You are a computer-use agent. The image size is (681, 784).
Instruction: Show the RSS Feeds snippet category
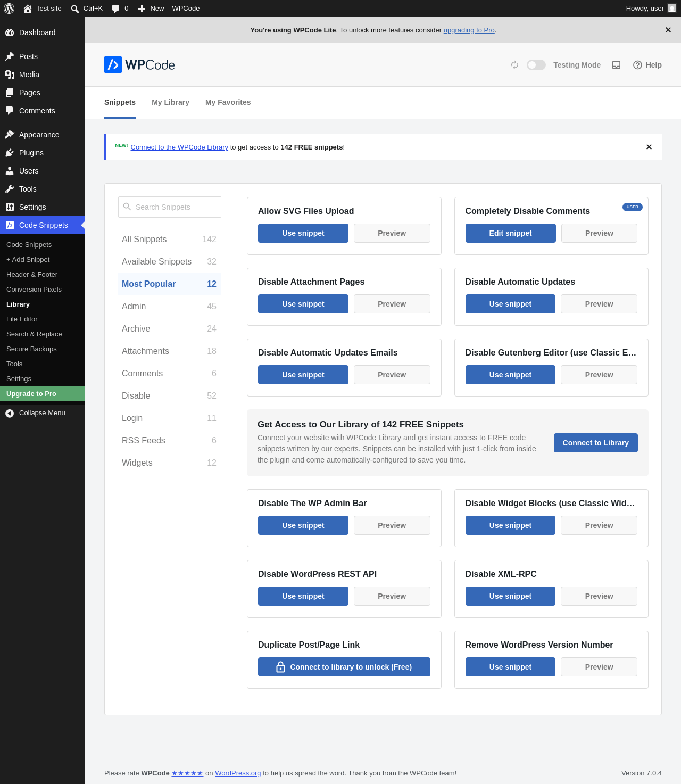coord(169,441)
